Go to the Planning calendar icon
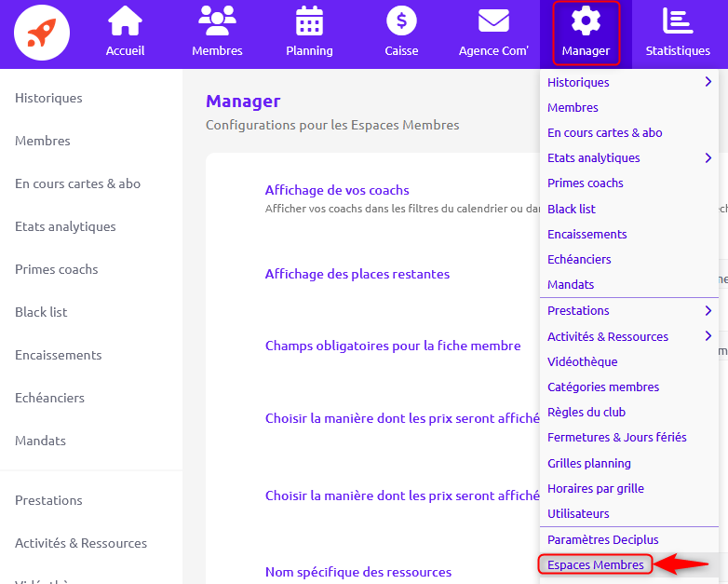The image size is (728, 584). coord(309,20)
